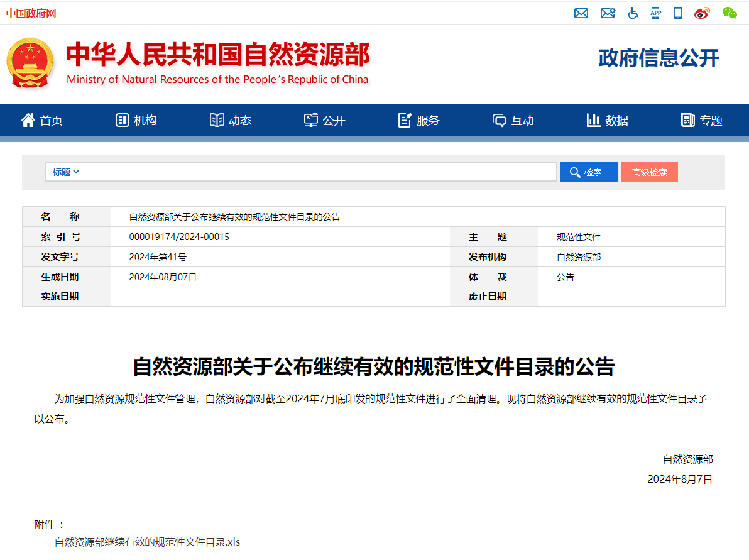This screenshot has height=560, width=749.
Task: Click the 检索 search button
Action: (589, 172)
